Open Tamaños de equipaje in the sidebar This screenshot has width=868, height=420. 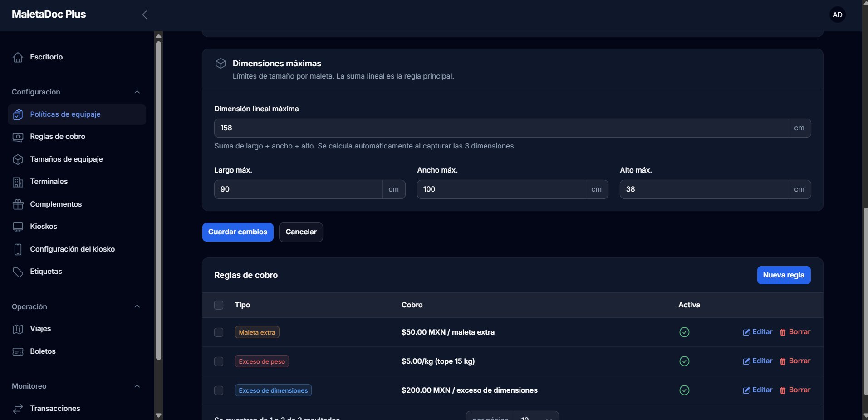pos(77,159)
